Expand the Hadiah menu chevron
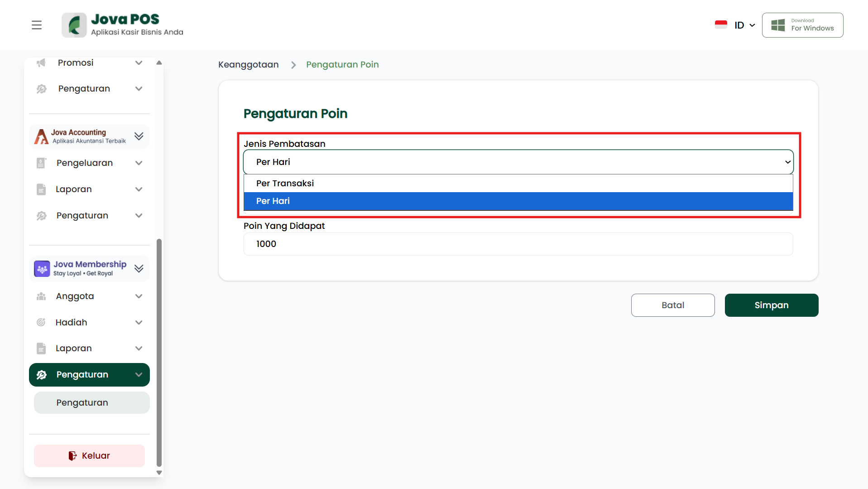868x489 pixels. pos(139,322)
